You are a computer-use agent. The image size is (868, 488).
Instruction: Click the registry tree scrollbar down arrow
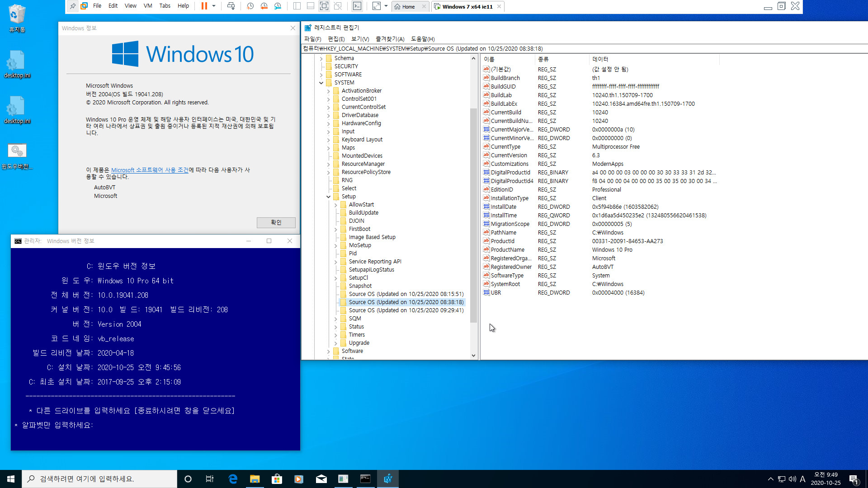pyautogui.click(x=473, y=356)
